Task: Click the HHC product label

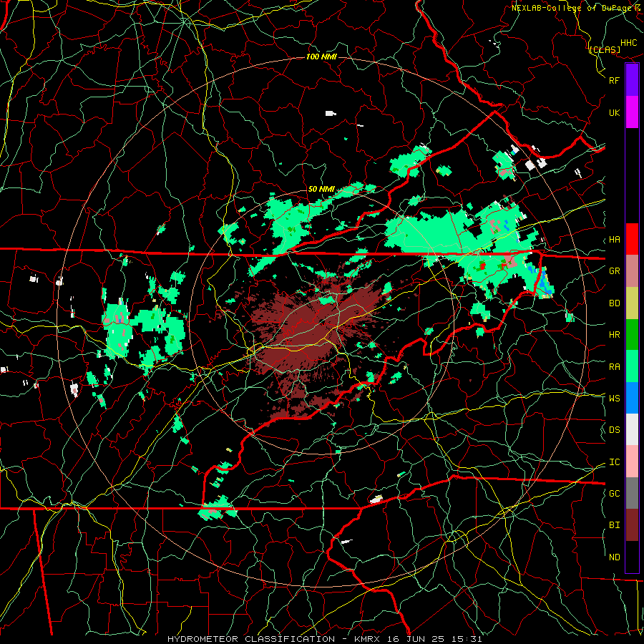Action: (x=628, y=43)
